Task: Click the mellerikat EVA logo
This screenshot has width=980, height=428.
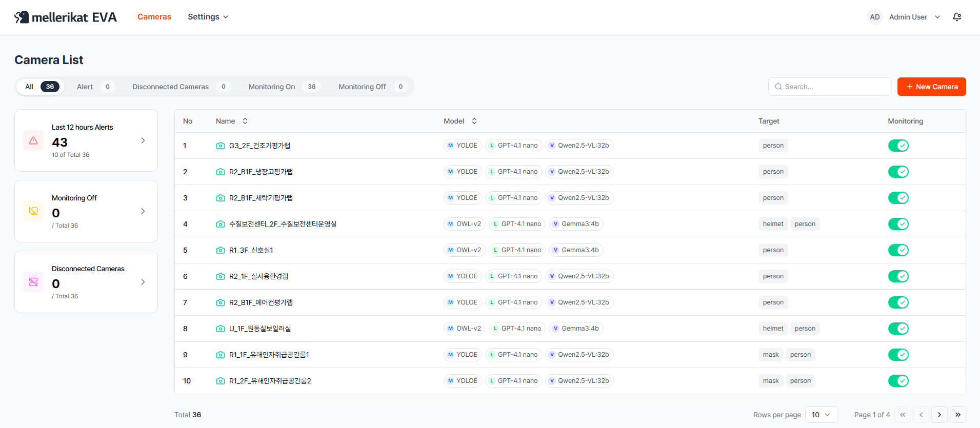Action: (66, 17)
